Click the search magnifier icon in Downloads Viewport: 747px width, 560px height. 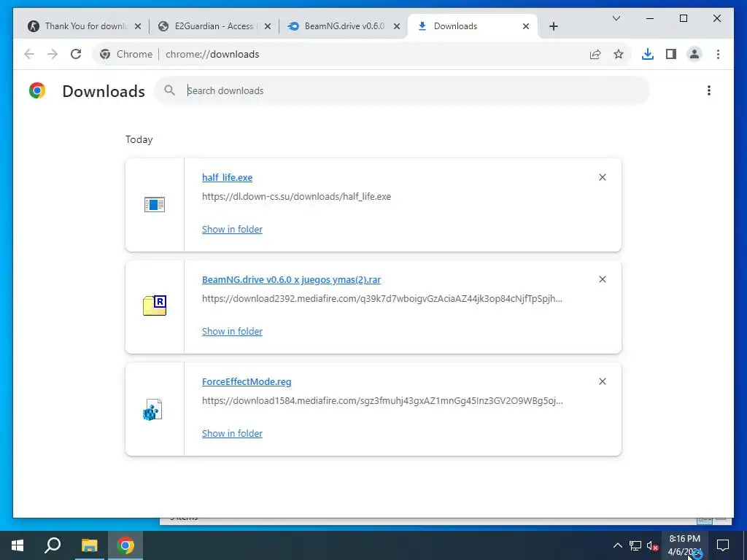click(169, 90)
